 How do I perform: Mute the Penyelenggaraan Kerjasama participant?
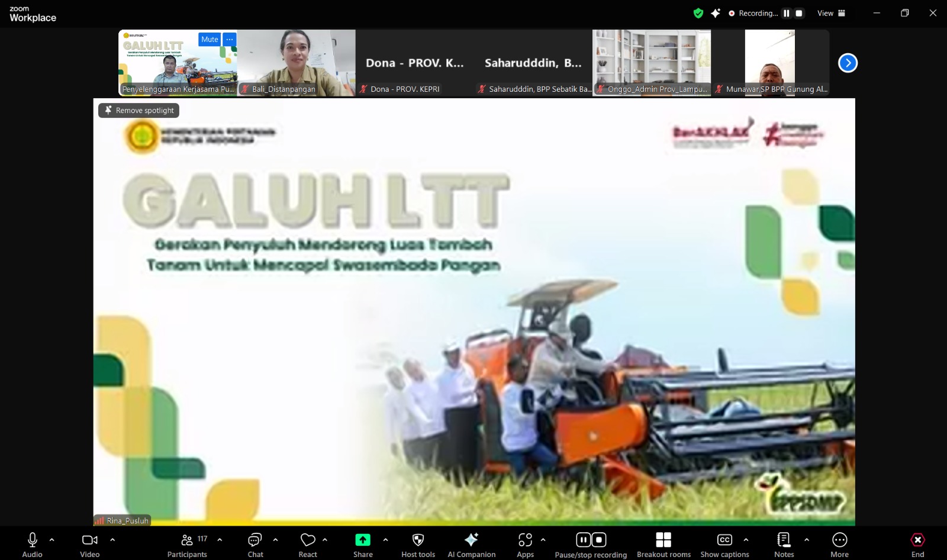click(210, 40)
